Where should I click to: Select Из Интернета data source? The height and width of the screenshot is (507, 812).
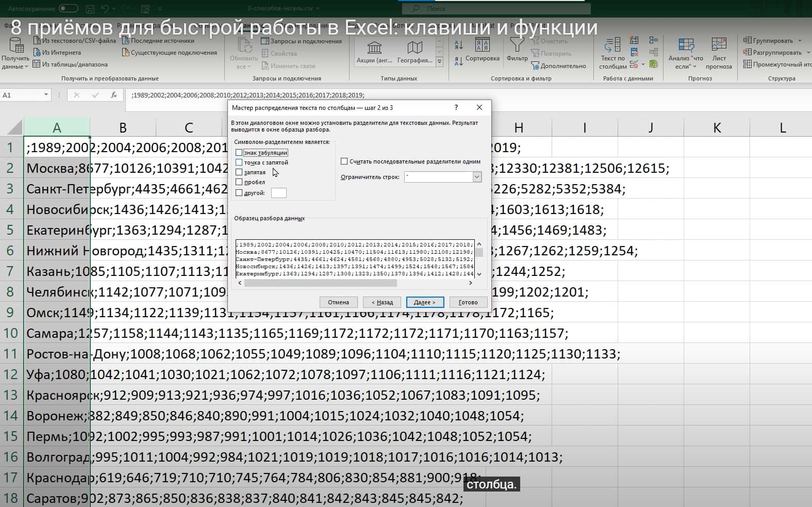click(57, 53)
